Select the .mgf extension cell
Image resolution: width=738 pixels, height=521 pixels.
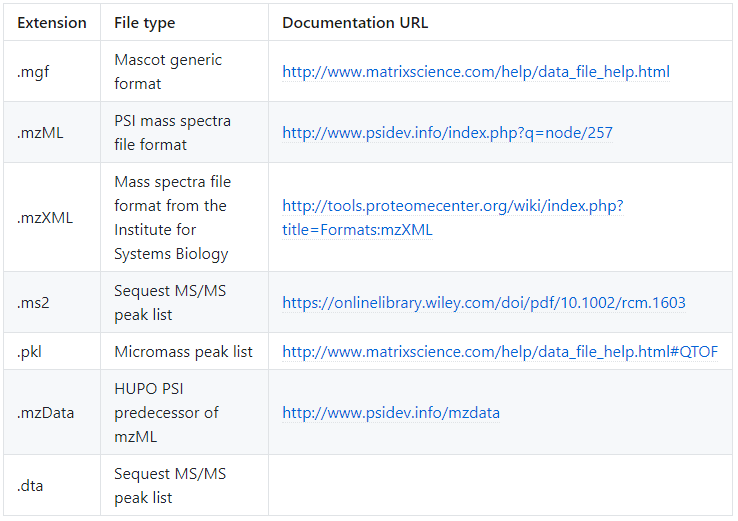(52, 72)
